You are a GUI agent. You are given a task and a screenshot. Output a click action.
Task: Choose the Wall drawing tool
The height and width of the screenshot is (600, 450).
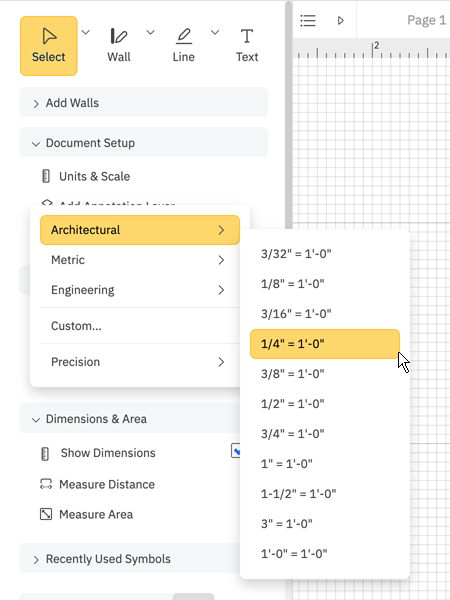119,46
